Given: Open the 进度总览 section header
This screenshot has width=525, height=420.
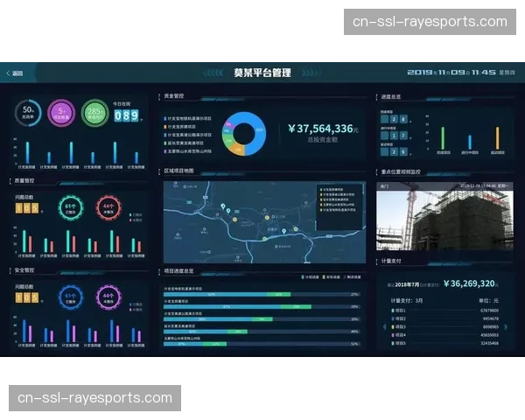Looking at the screenshot, I should click(391, 97).
